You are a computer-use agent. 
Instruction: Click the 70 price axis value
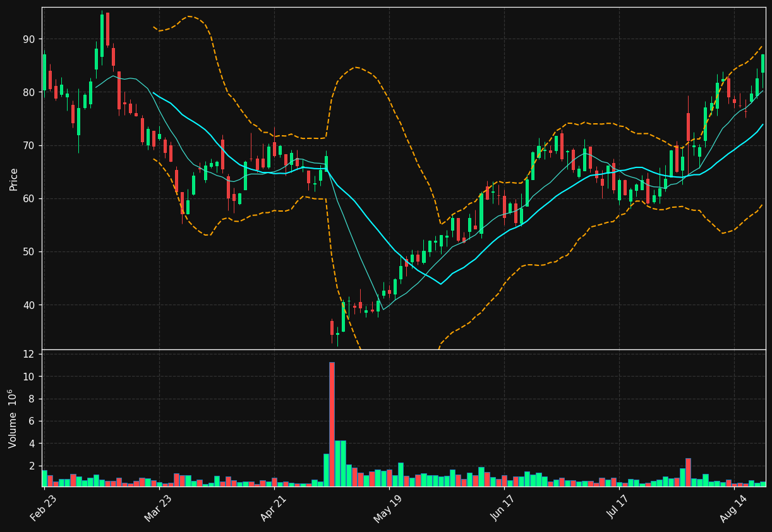pyautogui.click(x=29, y=145)
